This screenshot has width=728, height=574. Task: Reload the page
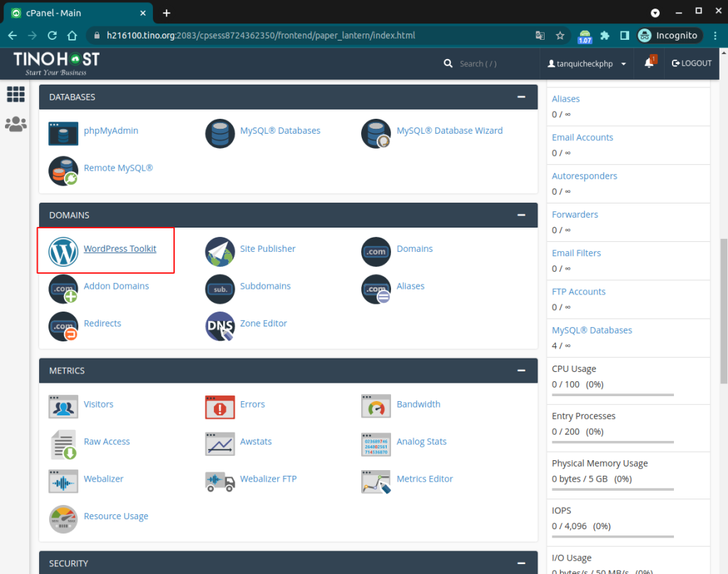(53, 36)
